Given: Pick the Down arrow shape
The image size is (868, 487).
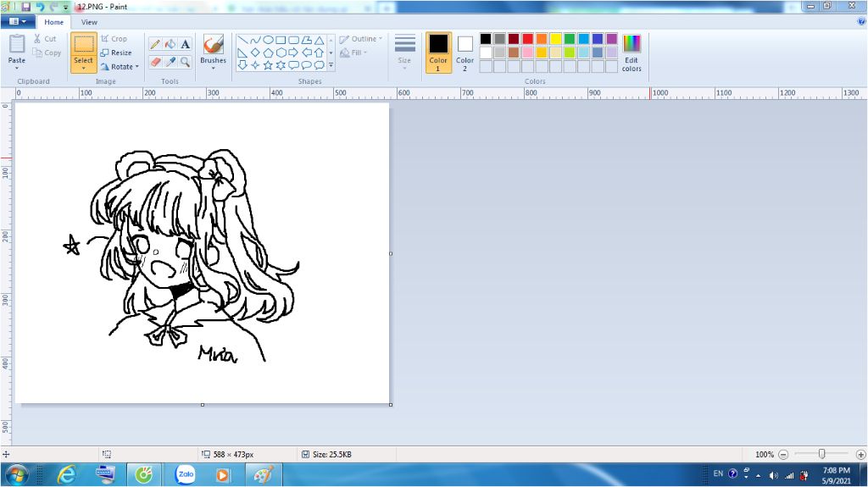Looking at the screenshot, I should (242, 65).
